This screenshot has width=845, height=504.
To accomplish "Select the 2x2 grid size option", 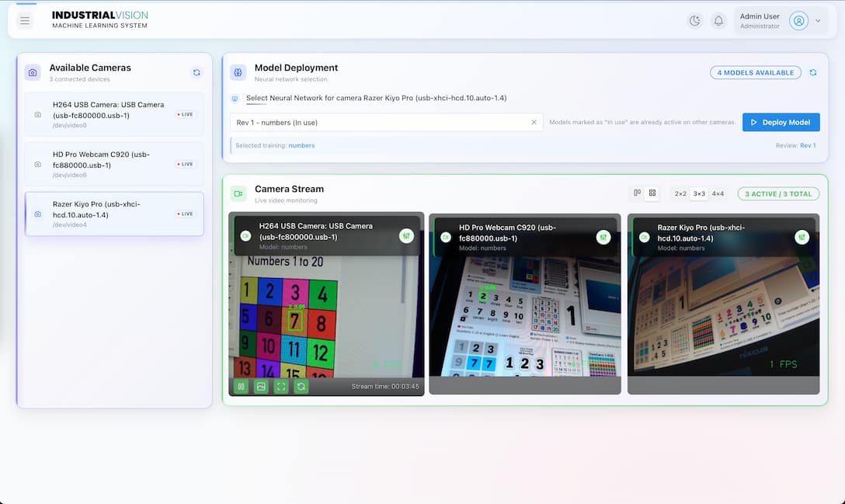I will point(680,193).
